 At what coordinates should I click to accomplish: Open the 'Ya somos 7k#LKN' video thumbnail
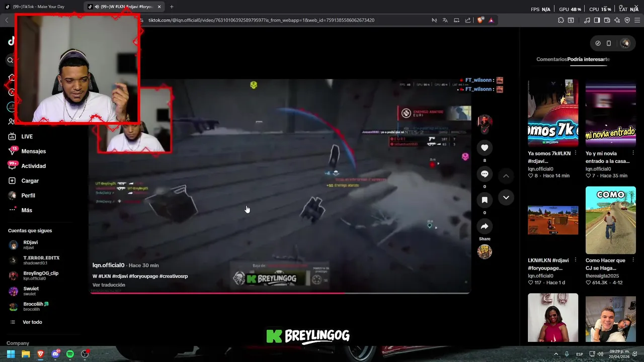coord(553,113)
